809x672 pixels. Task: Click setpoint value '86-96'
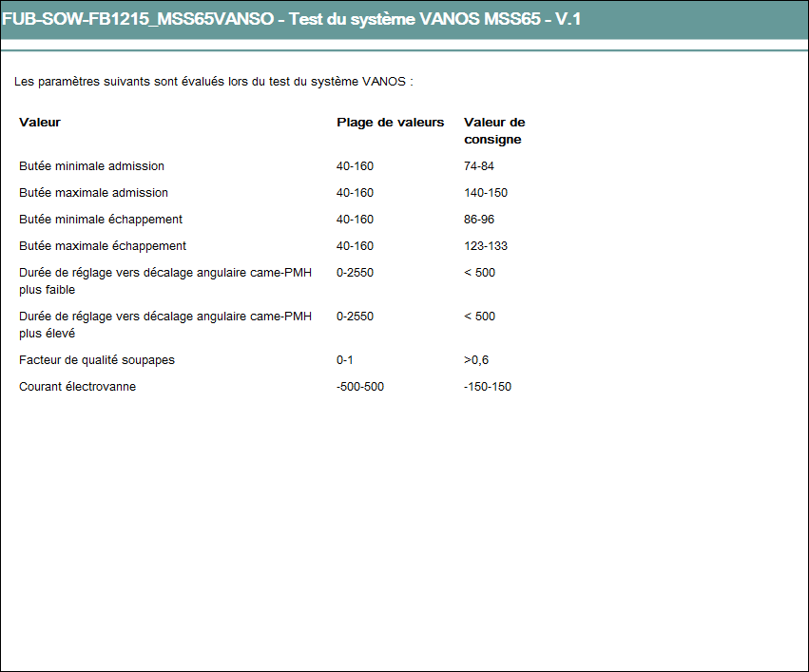(479, 220)
